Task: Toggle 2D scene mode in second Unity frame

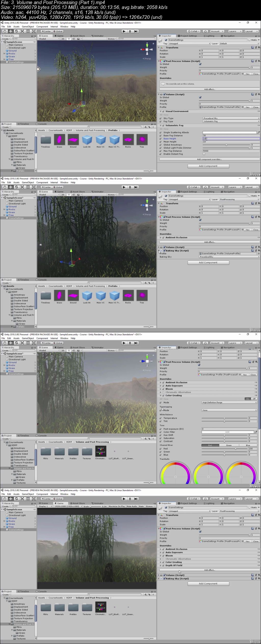Action: pyautogui.click(x=63, y=195)
